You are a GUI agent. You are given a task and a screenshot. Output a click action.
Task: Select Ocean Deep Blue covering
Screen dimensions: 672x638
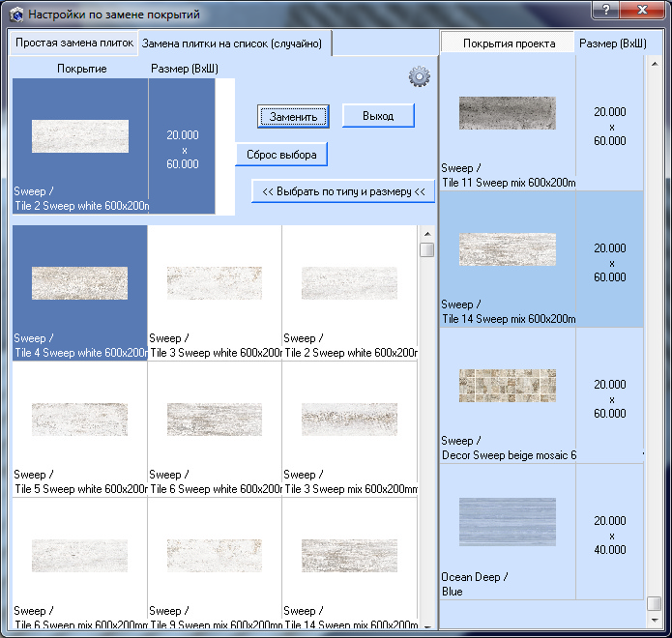(x=508, y=523)
